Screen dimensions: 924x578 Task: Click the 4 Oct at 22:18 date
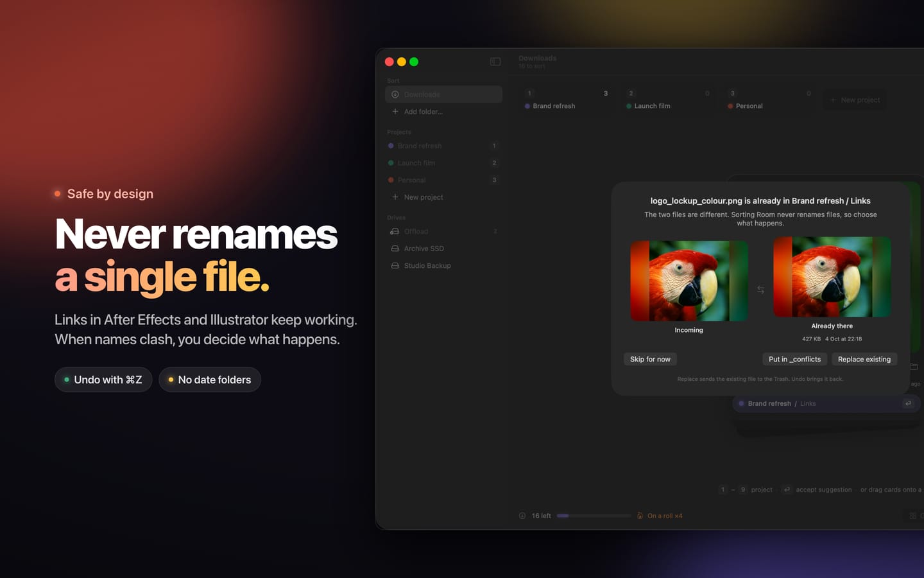pyautogui.click(x=844, y=339)
